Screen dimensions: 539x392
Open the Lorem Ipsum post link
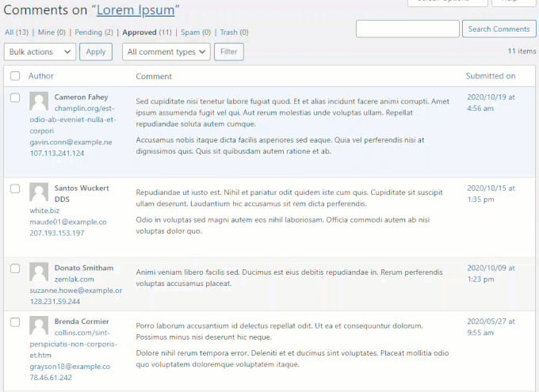click(136, 10)
